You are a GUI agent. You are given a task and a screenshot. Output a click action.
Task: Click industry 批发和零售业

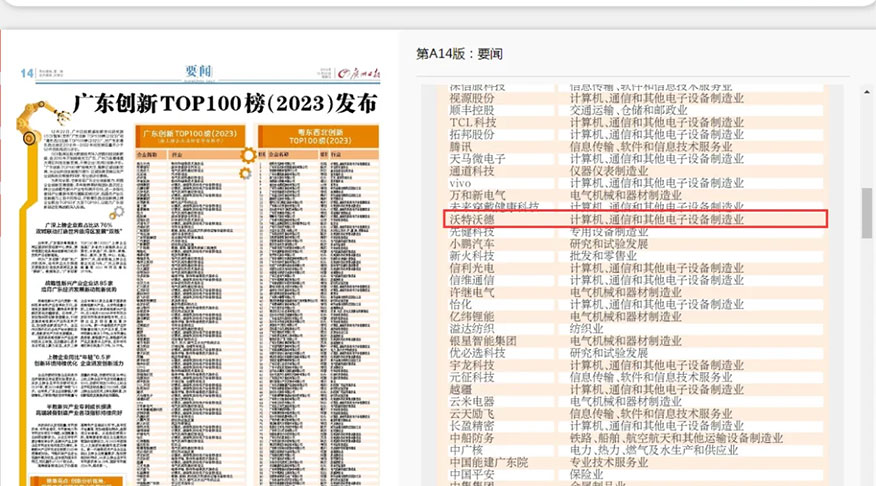point(603,256)
